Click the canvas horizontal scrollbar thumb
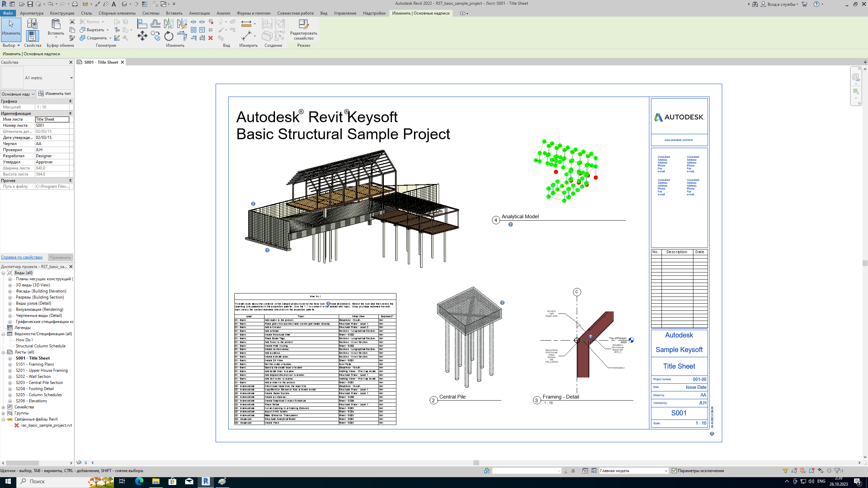The height and width of the screenshot is (488, 868). click(x=476, y=463)
